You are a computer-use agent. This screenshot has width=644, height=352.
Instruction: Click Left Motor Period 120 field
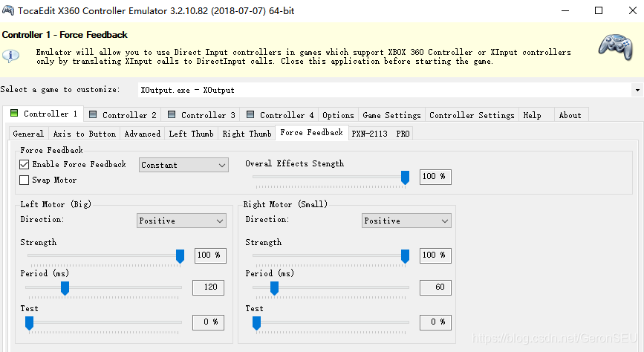[208, 287]
